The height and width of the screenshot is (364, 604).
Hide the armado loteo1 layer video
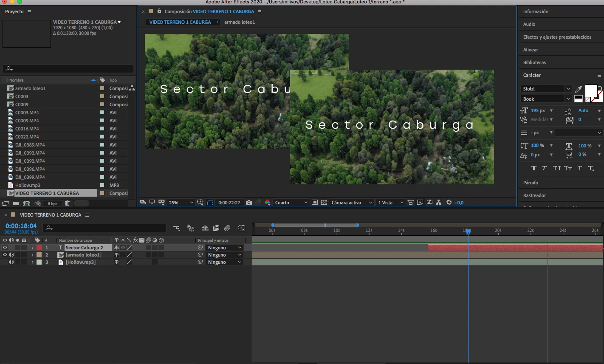click(5, 255)
